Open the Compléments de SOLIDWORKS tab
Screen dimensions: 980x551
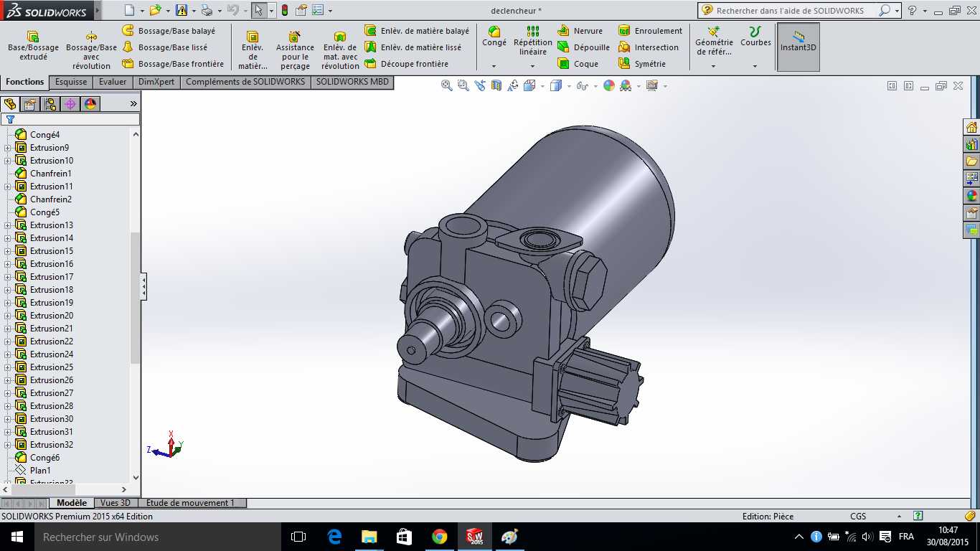pos(245,82)
